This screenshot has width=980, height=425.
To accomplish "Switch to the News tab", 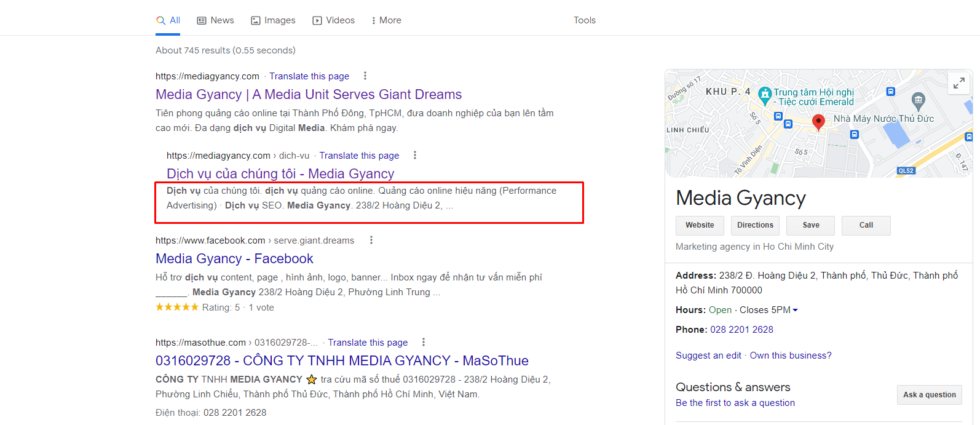I will [x=215, y=20].
